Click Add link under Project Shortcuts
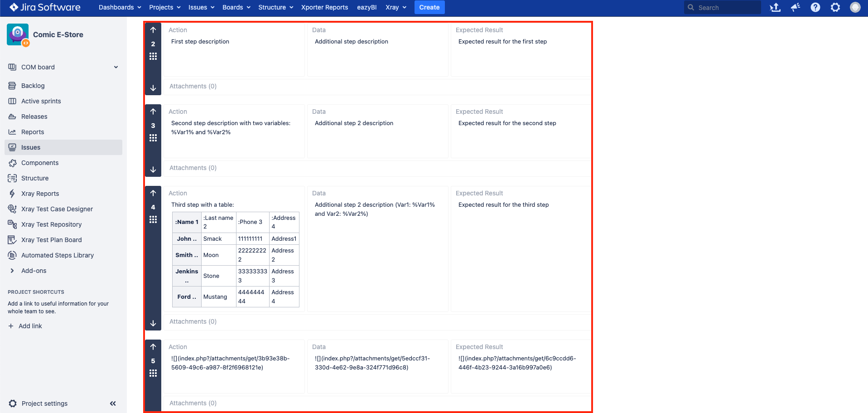 [x=25, y=326]
